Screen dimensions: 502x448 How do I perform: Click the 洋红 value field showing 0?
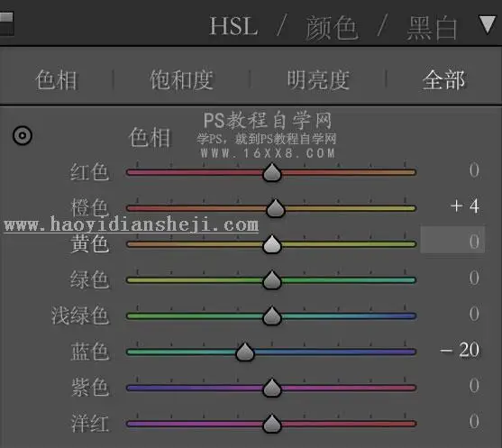click(474, 421)
